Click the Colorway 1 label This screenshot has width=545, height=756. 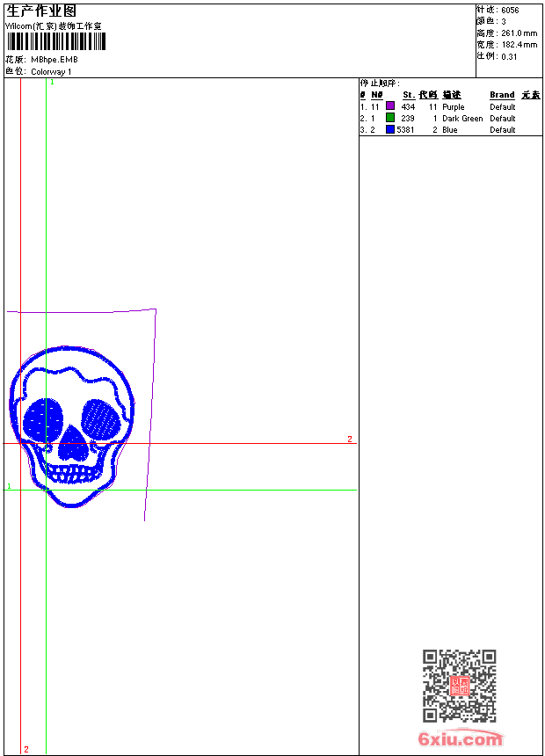pos(52,71)
